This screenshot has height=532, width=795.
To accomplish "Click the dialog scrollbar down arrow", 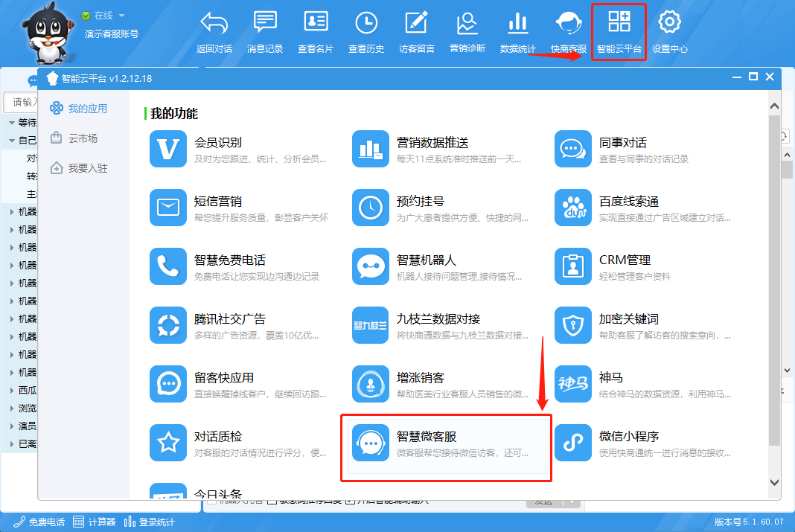I will tap(773, 482).
